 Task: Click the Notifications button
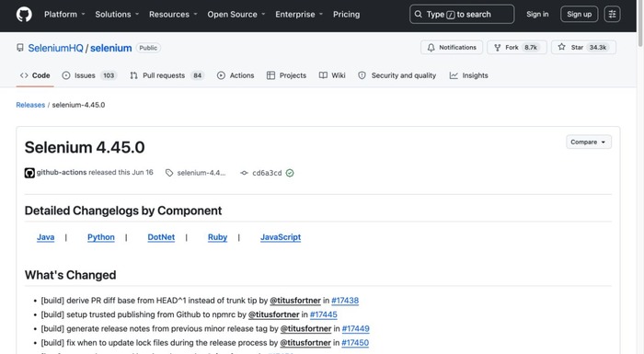pos(452,47)
